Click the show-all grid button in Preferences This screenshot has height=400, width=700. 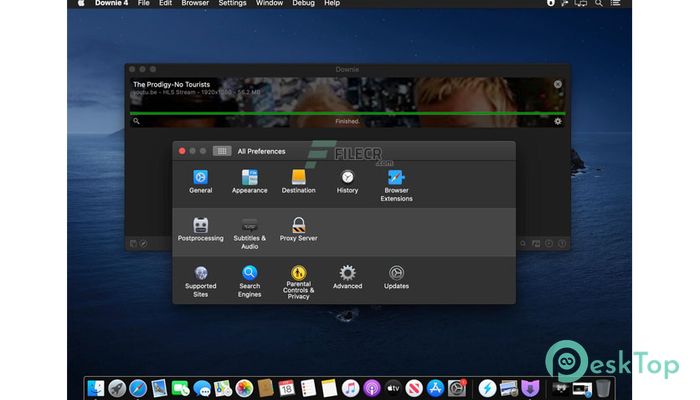[x=222, y=151]
